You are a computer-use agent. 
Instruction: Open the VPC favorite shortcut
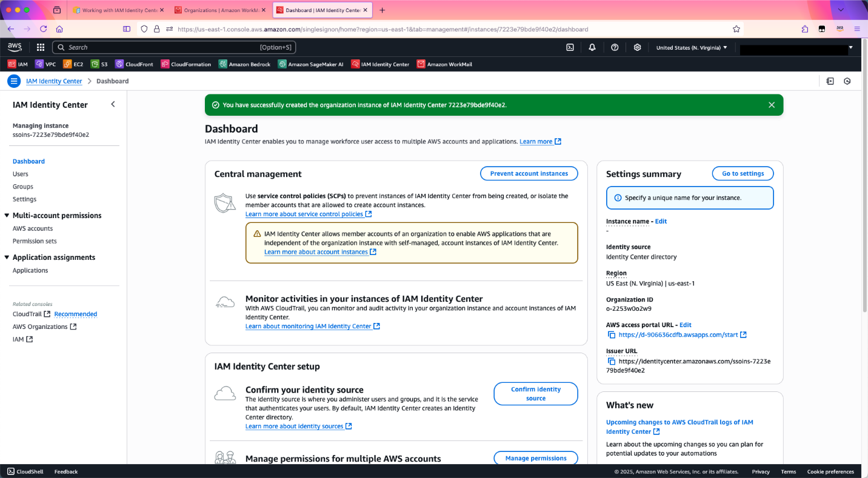(x=45, y=64)
